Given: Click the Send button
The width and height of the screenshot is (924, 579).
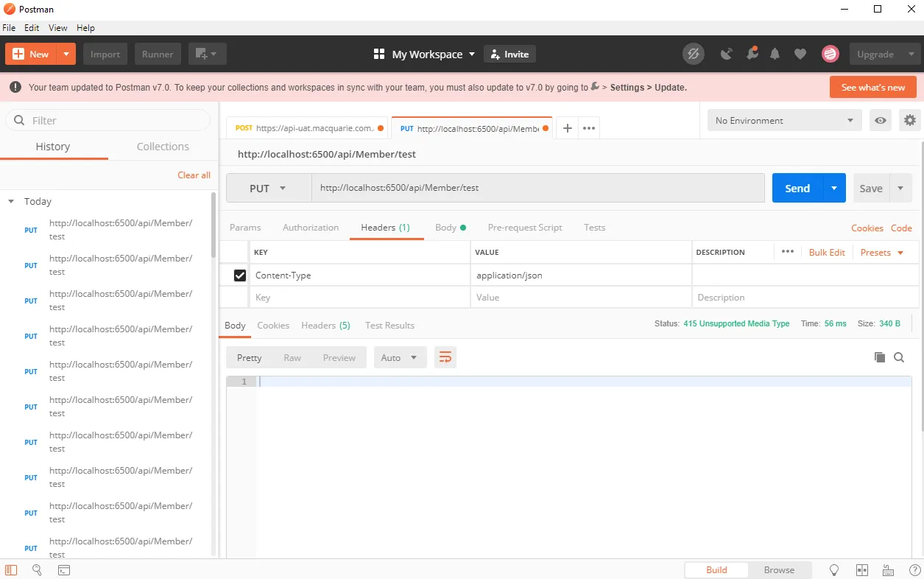Looking at the screenshot, I should 797,188.
